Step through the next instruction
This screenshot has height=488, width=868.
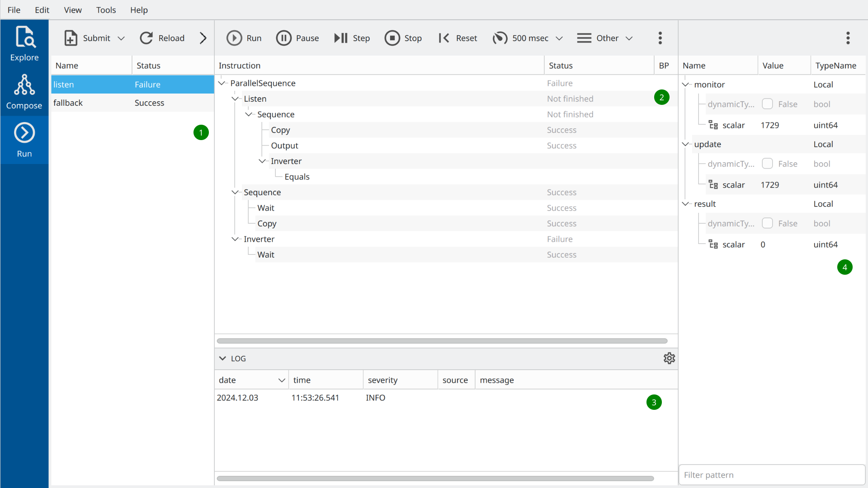[x=352, y=38]
